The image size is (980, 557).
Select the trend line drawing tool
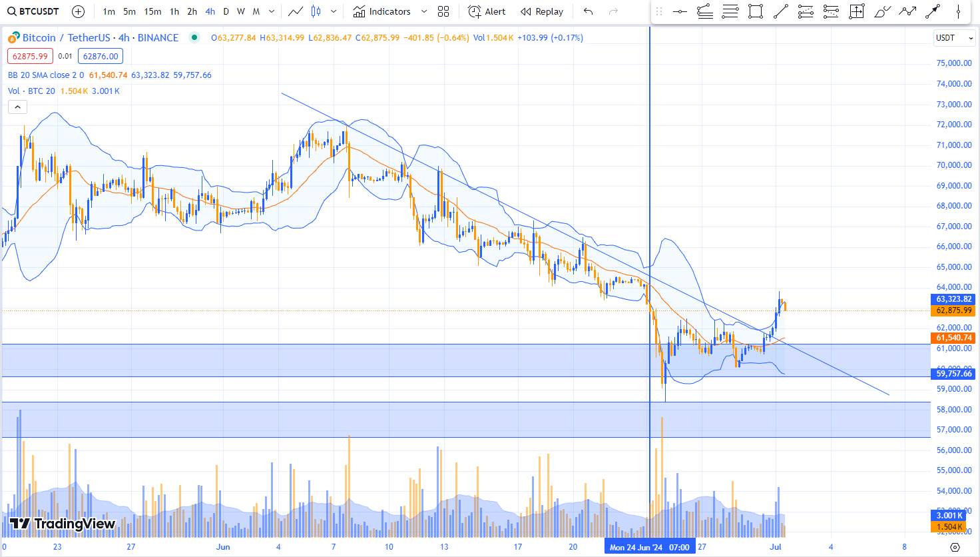tap(781, 11)
